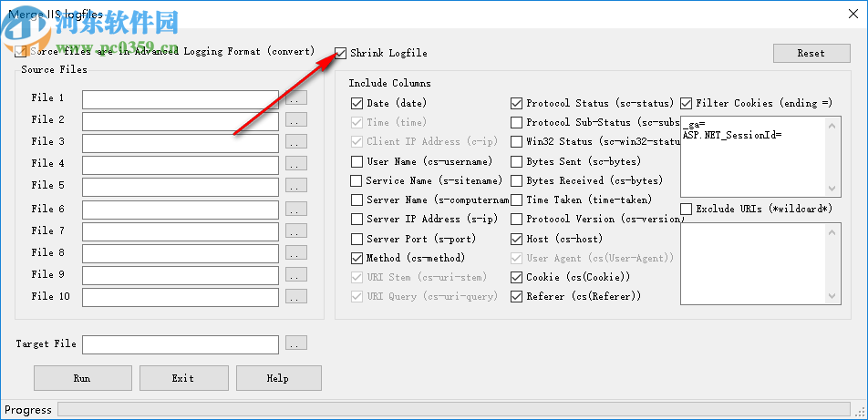Uncheck Cookie (cs(Cookie)) column

point(516,277)
